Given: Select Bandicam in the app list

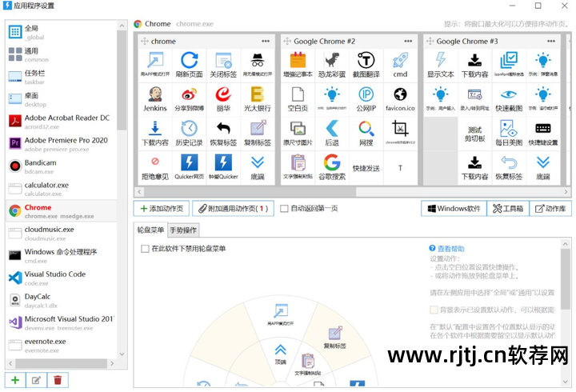Looking at the screenshot, I should tap(62, 166).
